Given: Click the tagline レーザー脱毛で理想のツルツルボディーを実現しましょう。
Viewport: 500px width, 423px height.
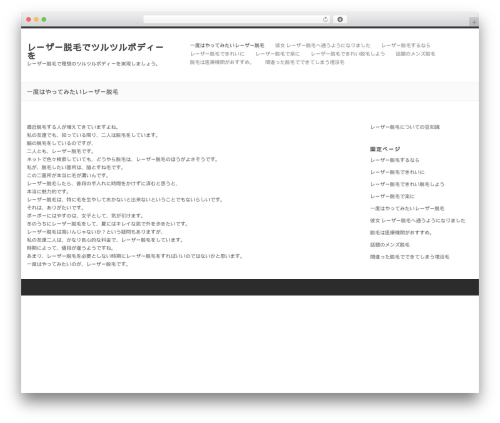Looking at the screenshot, I should tap(93, 64).
